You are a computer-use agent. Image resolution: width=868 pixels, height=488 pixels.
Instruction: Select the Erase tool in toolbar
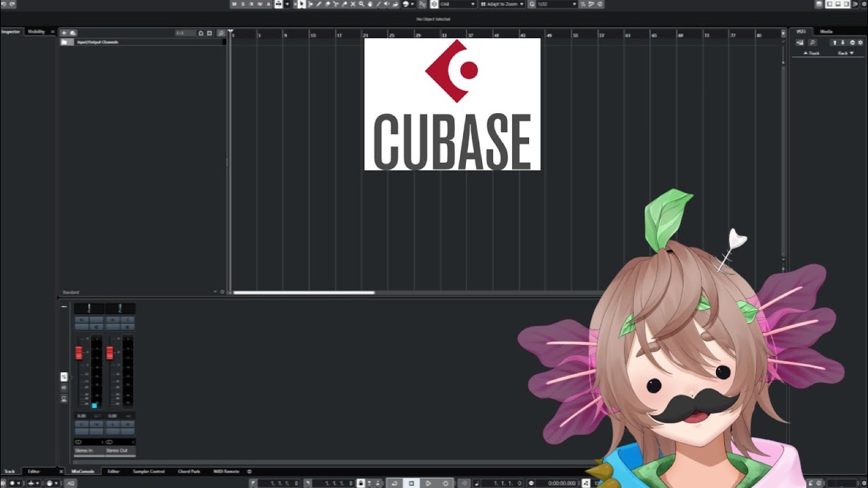point(328,4)
